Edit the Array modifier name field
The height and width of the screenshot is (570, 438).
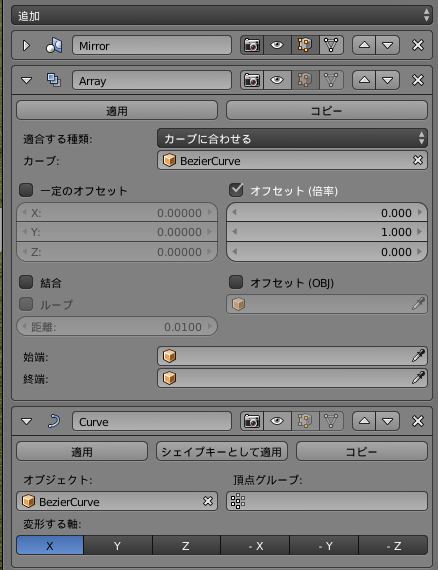coord(152,80)
